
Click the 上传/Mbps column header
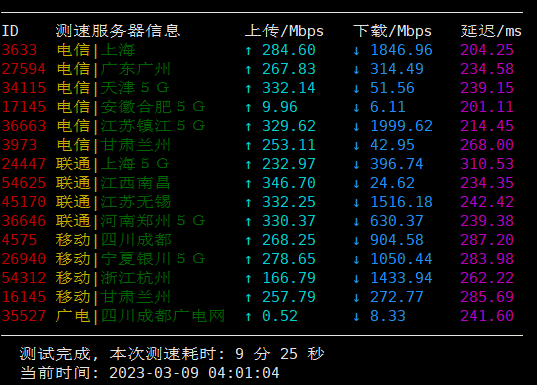[x=284, y=31]
